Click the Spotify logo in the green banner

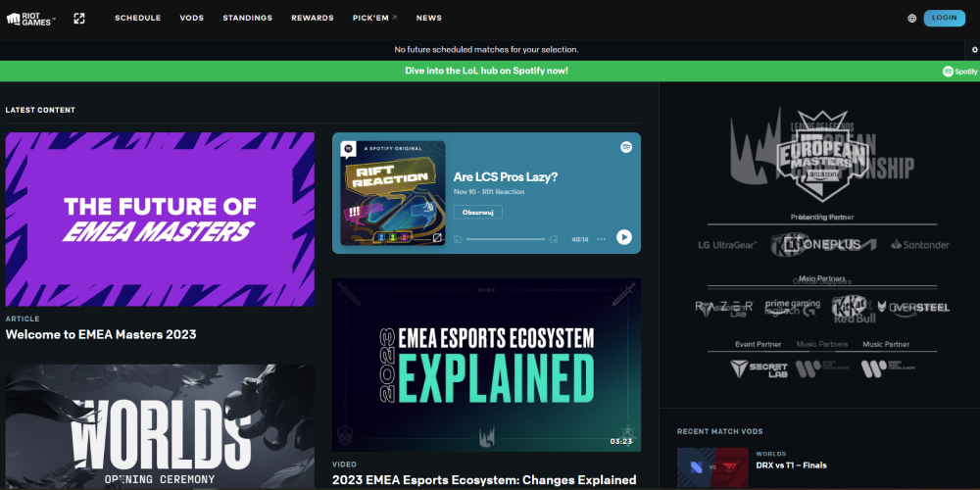[959, 72]
